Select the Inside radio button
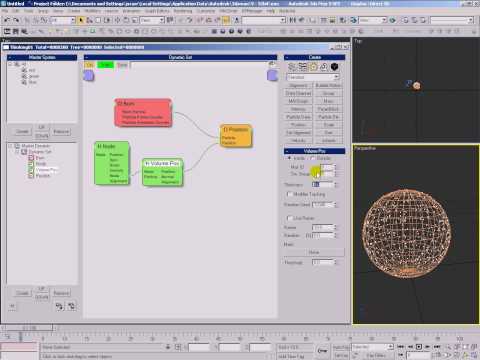Image resolution: width=480 pixels, height=360 pixels. click(289, 158)
